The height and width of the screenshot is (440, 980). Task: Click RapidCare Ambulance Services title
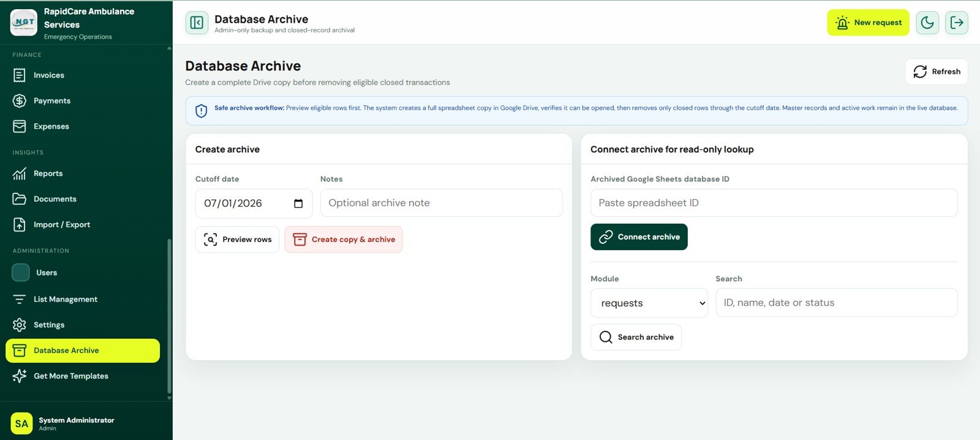coord(89,18)
